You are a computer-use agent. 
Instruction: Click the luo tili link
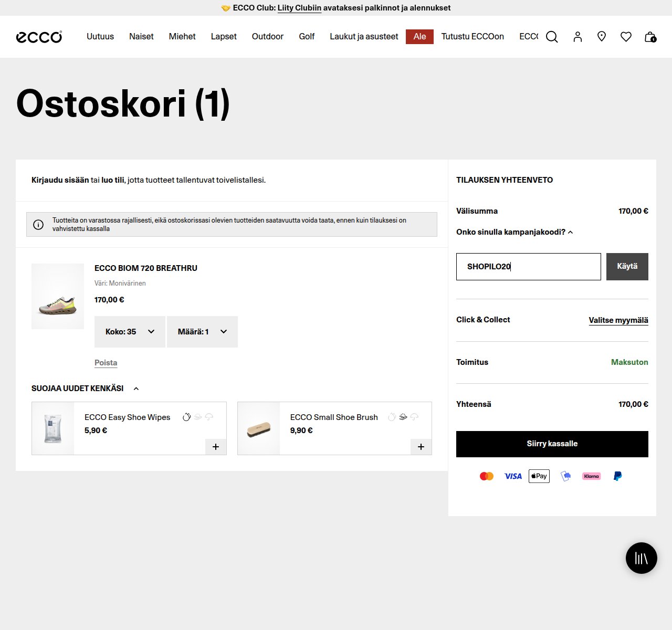coord(112,180)
